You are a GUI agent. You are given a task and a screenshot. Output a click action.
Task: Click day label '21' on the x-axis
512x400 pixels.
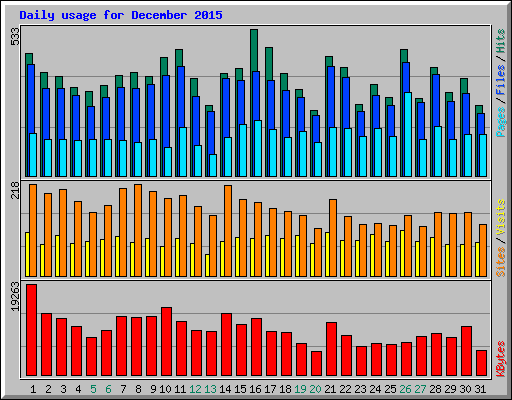tap(330, 389)
